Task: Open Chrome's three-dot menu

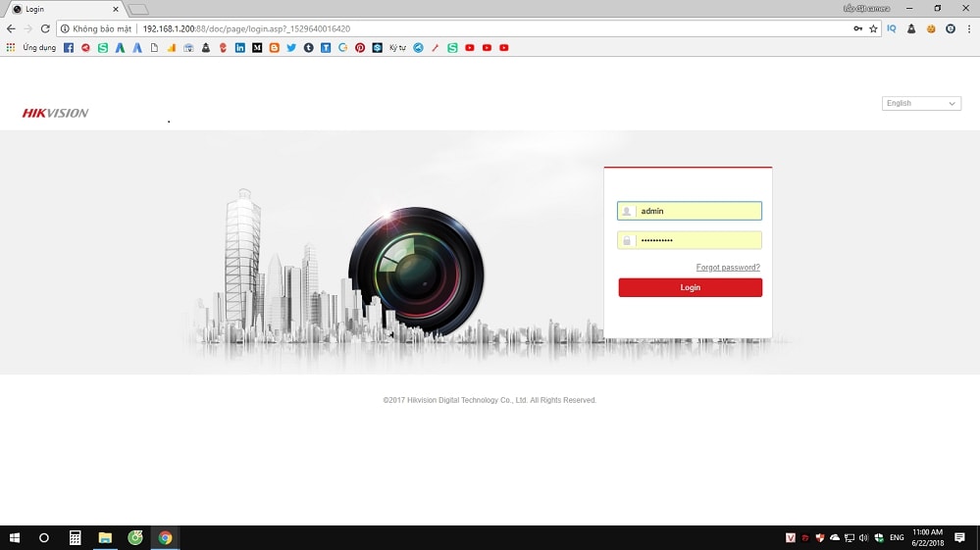Action: tap(969, 28)
